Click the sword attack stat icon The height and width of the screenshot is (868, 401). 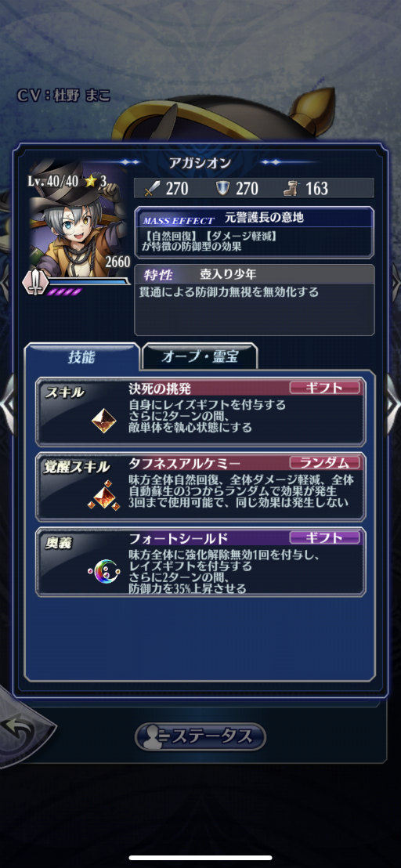coord(151,189)
